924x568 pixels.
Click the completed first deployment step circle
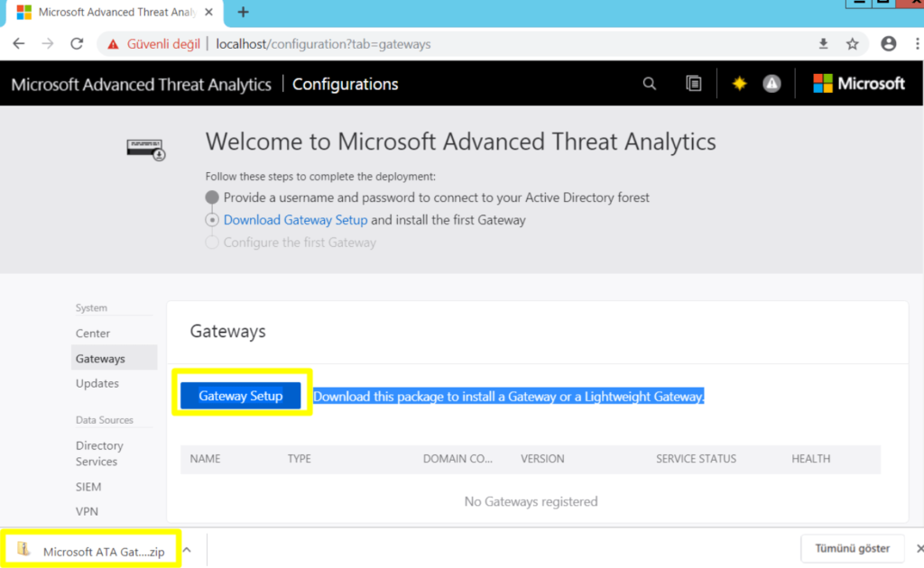(211, 197)
